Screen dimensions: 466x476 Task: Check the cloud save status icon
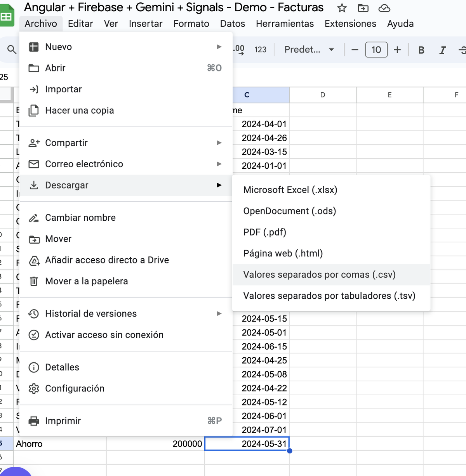(x=384, y=8)
